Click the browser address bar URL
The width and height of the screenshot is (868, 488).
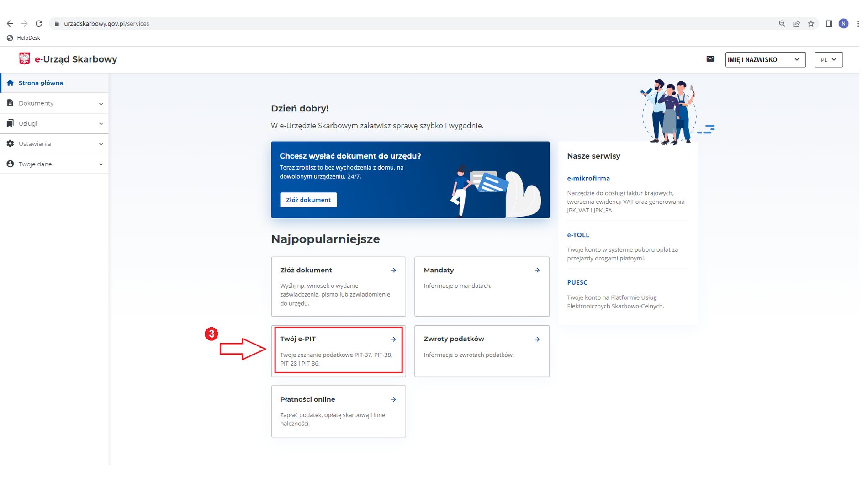tap(106, 23)
